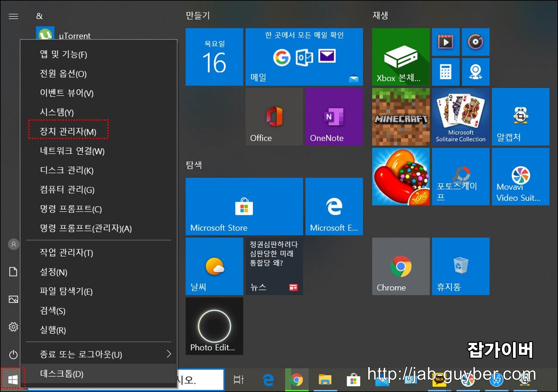The height and width of the screenshot is (392, 558).
Task: Open the Movavi Video Suite tile
Action: pyautogui.click(x=520, y=176)
